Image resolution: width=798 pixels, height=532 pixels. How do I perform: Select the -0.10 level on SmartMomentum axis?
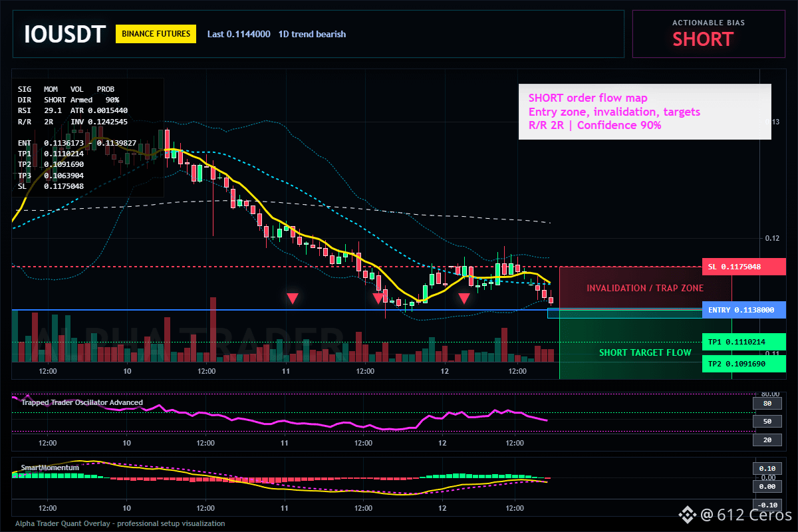pyautogui.click(x=767, y=505)
